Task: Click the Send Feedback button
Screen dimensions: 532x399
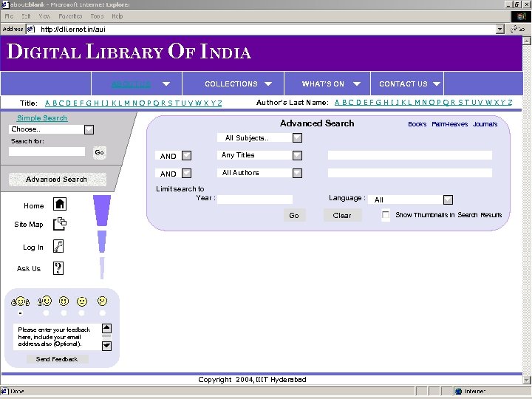Action: 57,359
